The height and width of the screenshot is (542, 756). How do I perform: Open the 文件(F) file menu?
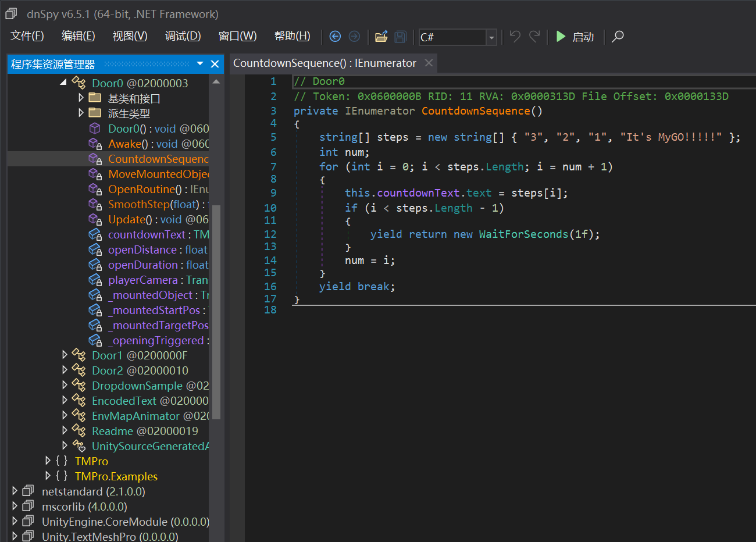point(27,36)
